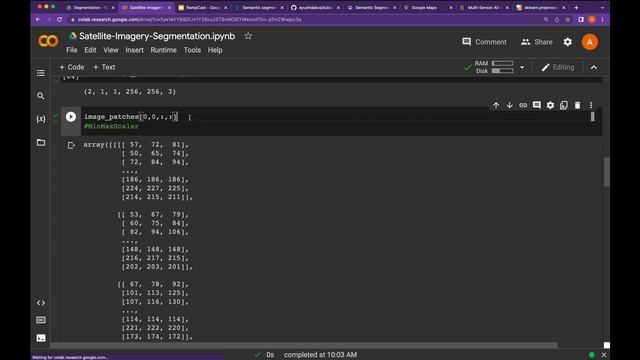Open Chrome side panel icon
This screenshot has height=360, width=640.
coord(581,20)
